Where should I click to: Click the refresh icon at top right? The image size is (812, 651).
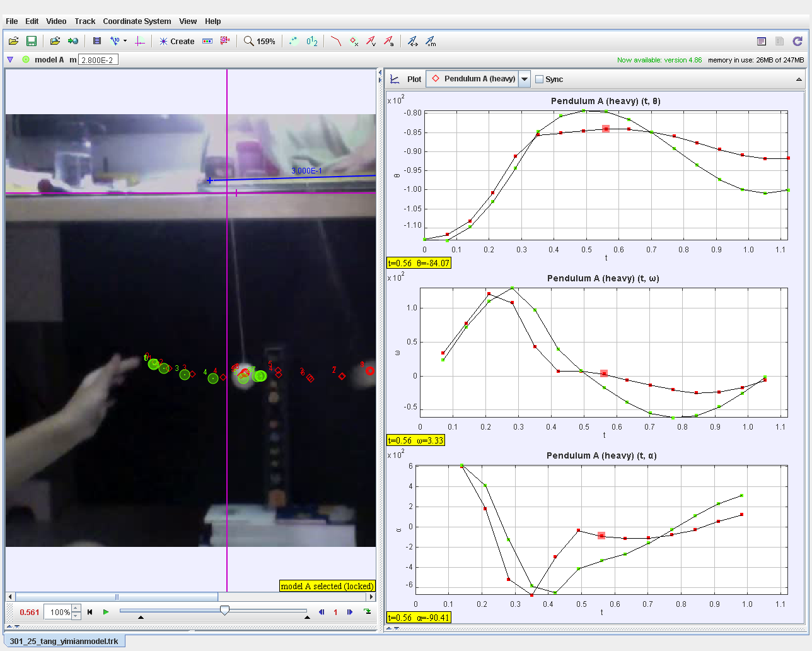(x=797, y=41)
